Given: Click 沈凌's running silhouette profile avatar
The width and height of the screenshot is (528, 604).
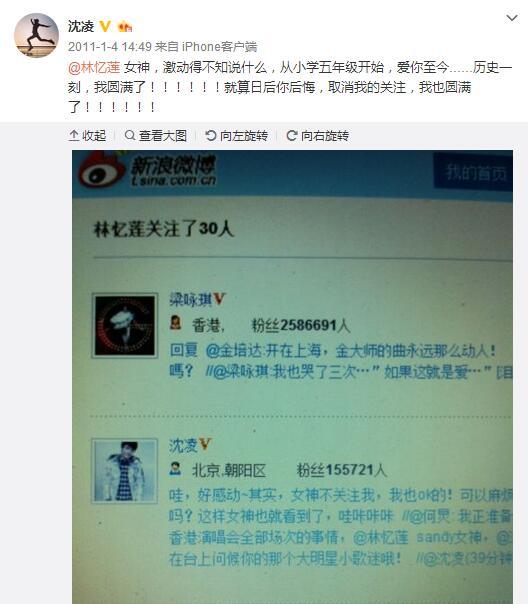Looking at the screenshot, I should (x=36, y=35).
